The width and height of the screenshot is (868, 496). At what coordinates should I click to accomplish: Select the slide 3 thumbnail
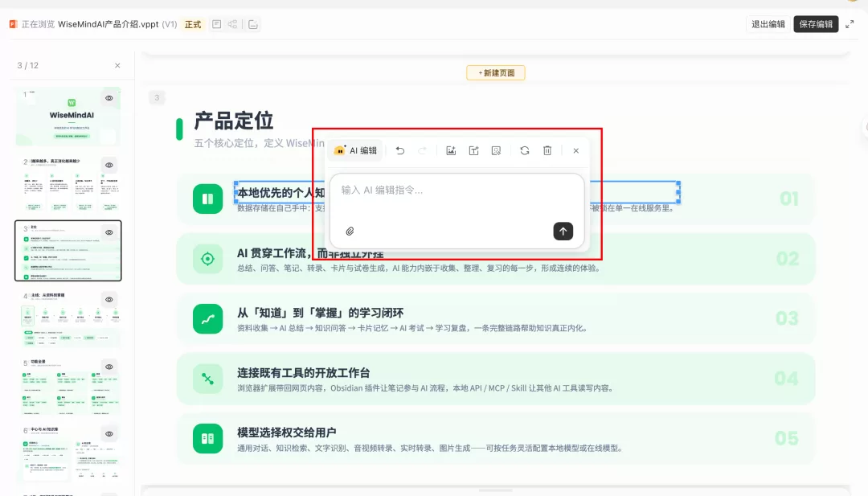[x=68, y=251]
